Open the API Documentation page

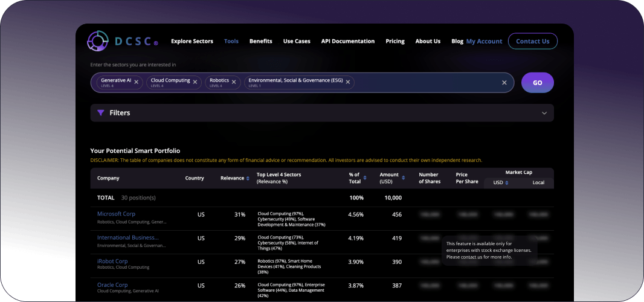[348, 41]
